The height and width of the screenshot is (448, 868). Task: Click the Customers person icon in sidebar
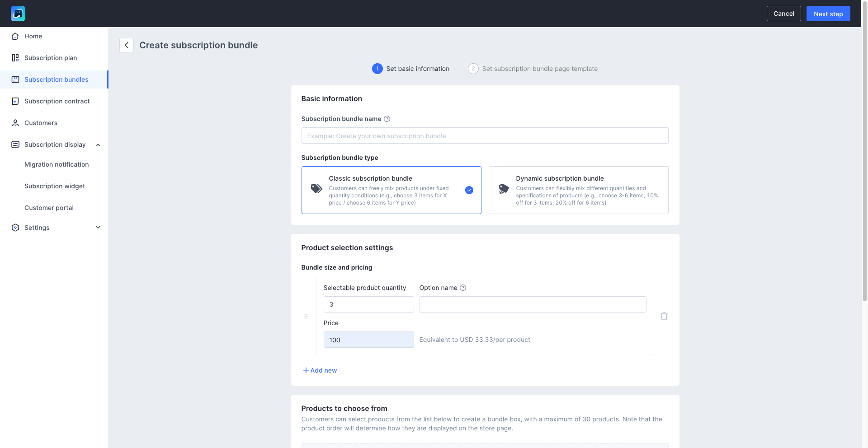tap(15, 123)
